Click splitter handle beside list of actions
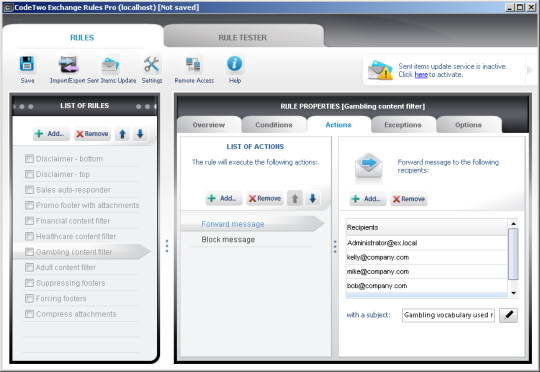Image resolution: width=540 pixels, height=372 pixels. (335, 247)
